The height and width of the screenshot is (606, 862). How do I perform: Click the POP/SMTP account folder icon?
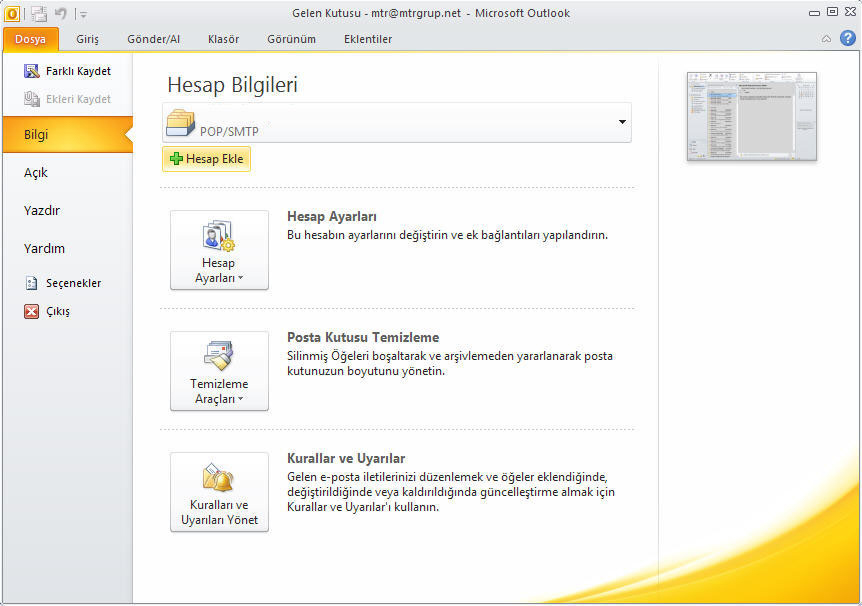[181, 123]
